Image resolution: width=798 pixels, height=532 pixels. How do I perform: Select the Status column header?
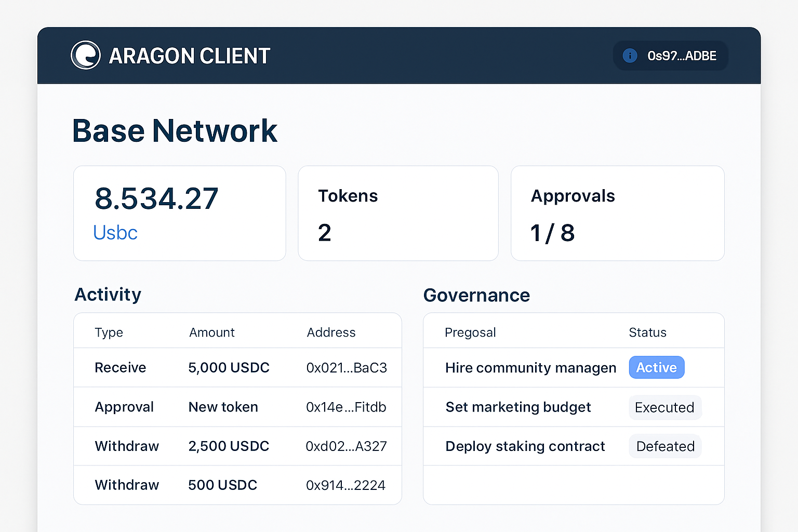coord(647,332)
